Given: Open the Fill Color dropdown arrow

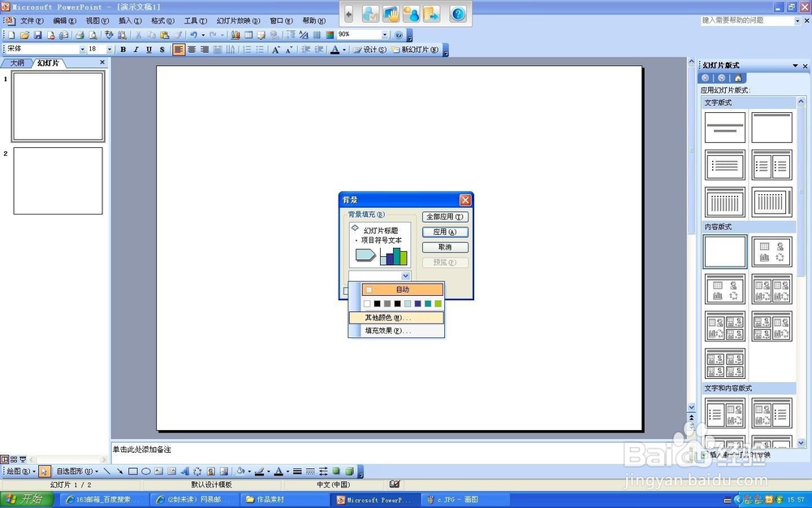Looking at the screenshot, I should click(x=249, y=471).
